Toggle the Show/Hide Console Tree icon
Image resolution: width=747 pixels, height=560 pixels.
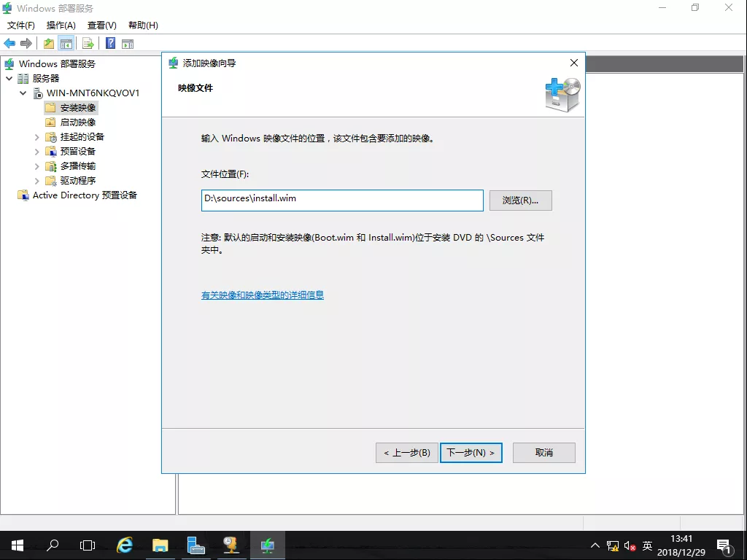coord(66,43)
